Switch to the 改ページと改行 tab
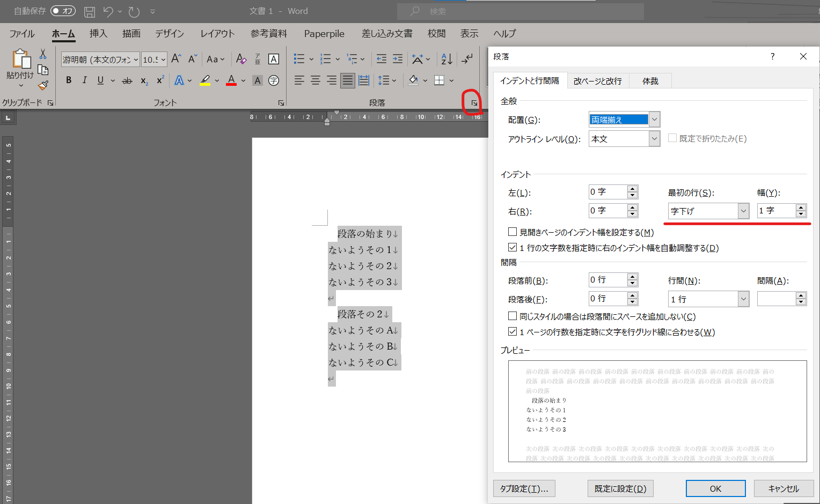 tap(597, 81)
